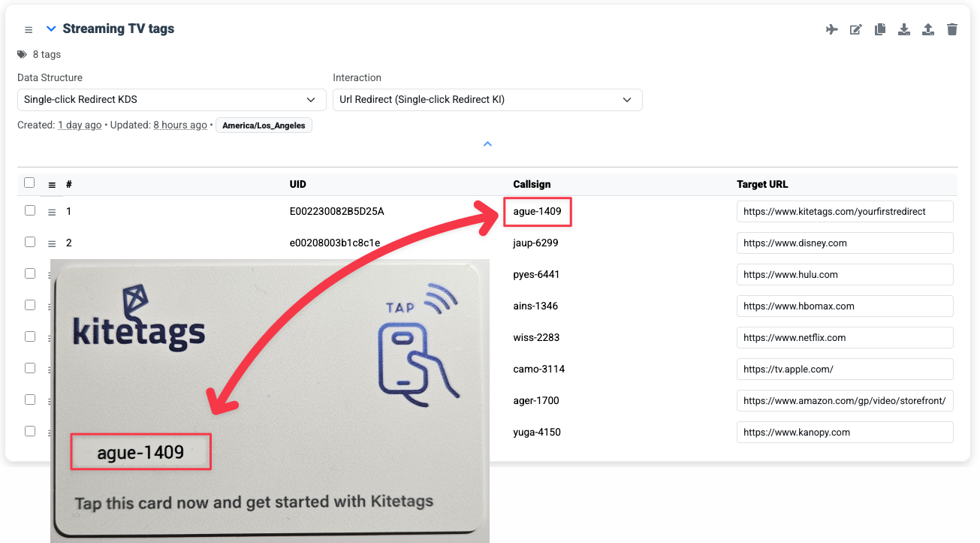Click the Callsign column header
This screenshot has width=980, height=543.
(x=532, y=184)
